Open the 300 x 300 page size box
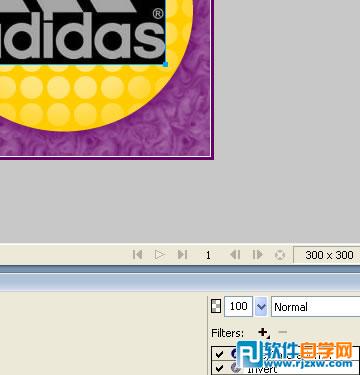Screen dimensions: 360x375 coord(327,255)
